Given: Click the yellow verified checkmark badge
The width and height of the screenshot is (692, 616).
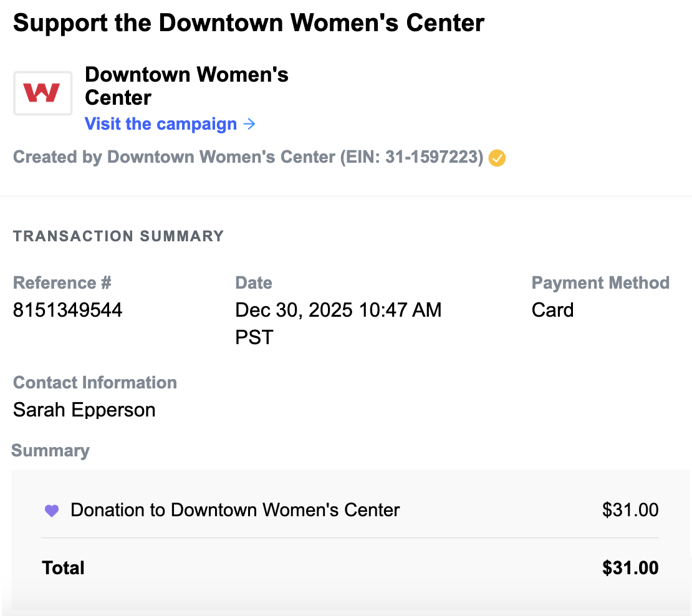Looking at the screenshot, I should point(497,158).
